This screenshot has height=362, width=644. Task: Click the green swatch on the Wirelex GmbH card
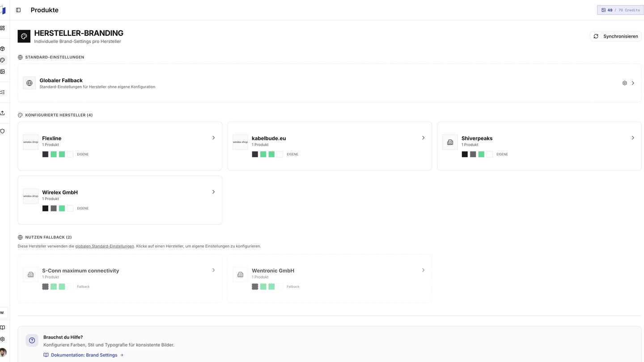click(x=62, y=208)
